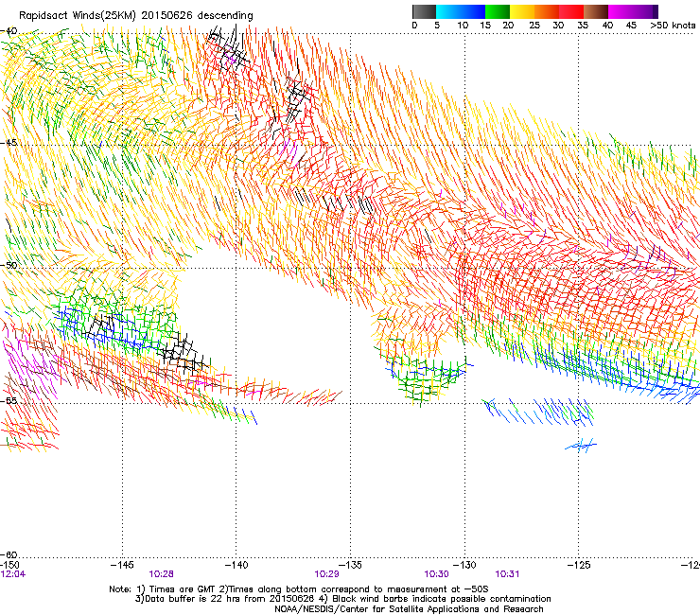700x615 pixels.
Task: Click the purple 10:28 time label
Action: 161,574
